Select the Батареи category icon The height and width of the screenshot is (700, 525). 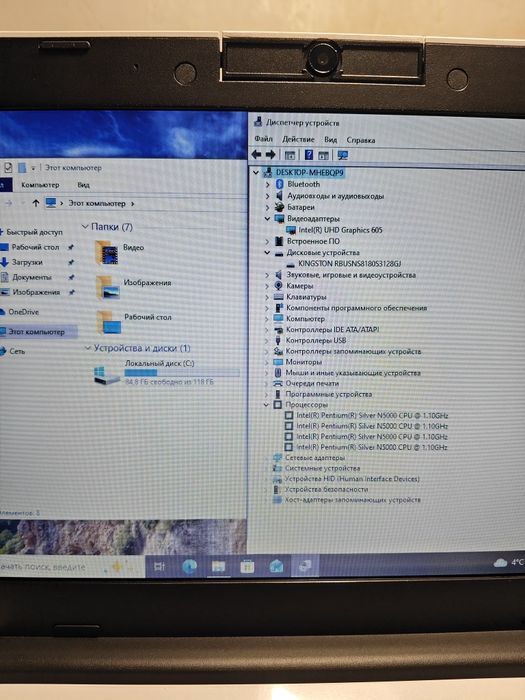[279, 207]
